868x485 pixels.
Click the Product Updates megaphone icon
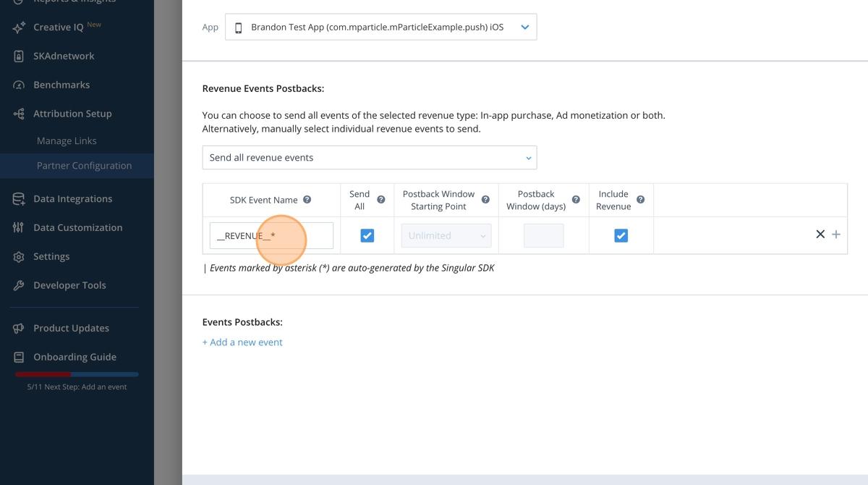(x=20, y=328)
